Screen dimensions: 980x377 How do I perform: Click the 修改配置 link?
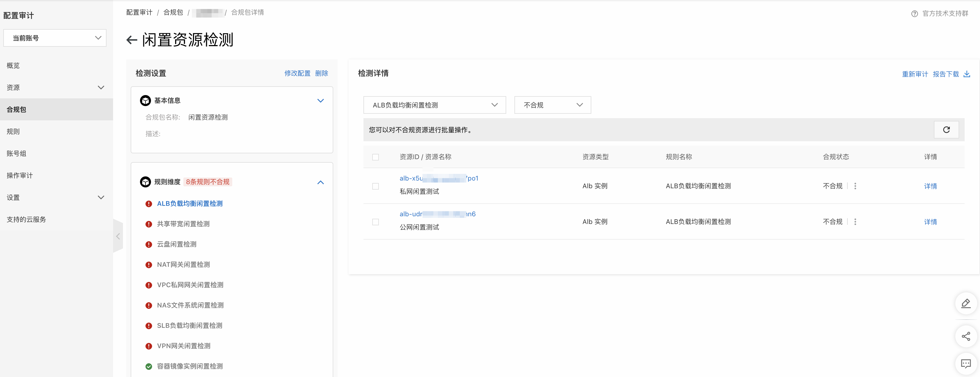coord(297,73)
